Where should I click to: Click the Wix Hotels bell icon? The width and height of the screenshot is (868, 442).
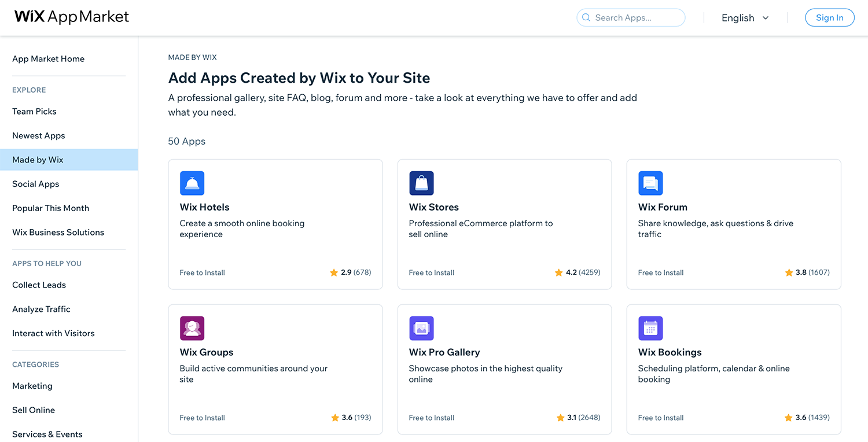192,183
